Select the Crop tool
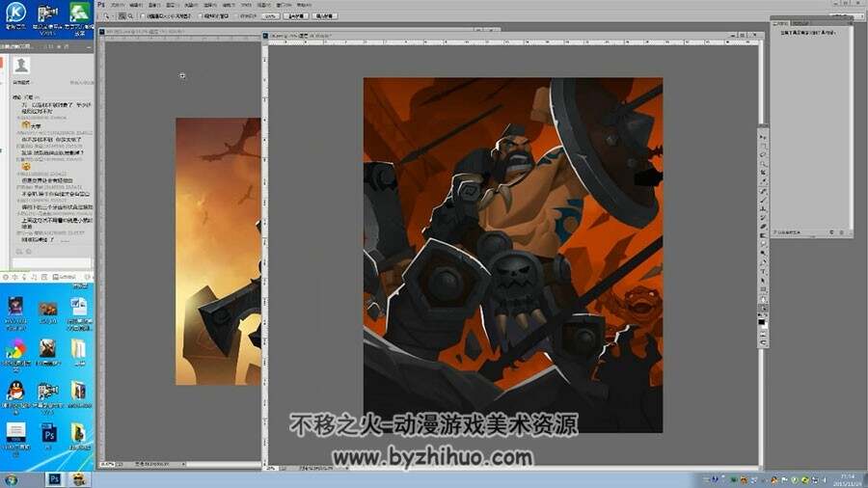868x488 pixels. [764, 173]
